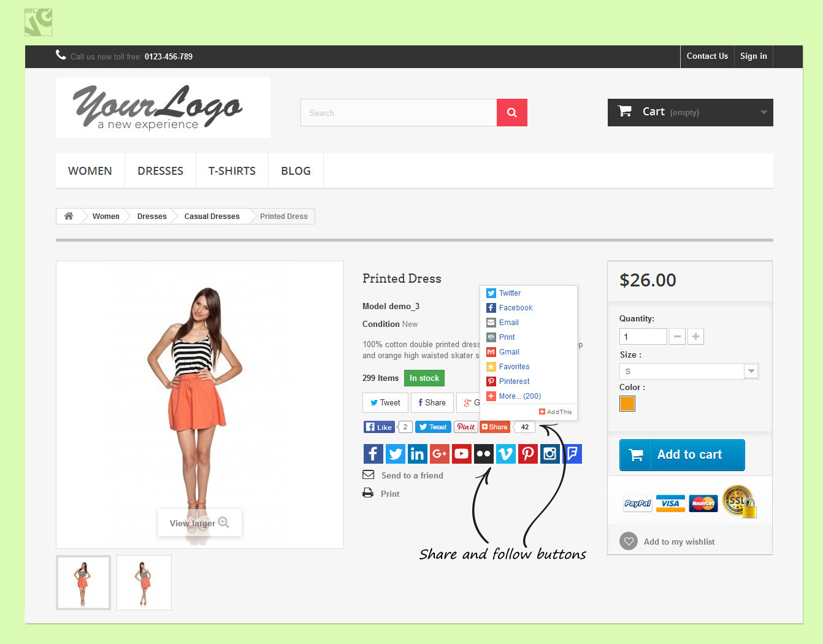Click the YouTube follow icon
The height and width of the screenshot is (644, 823).
(x=461, y=454)
